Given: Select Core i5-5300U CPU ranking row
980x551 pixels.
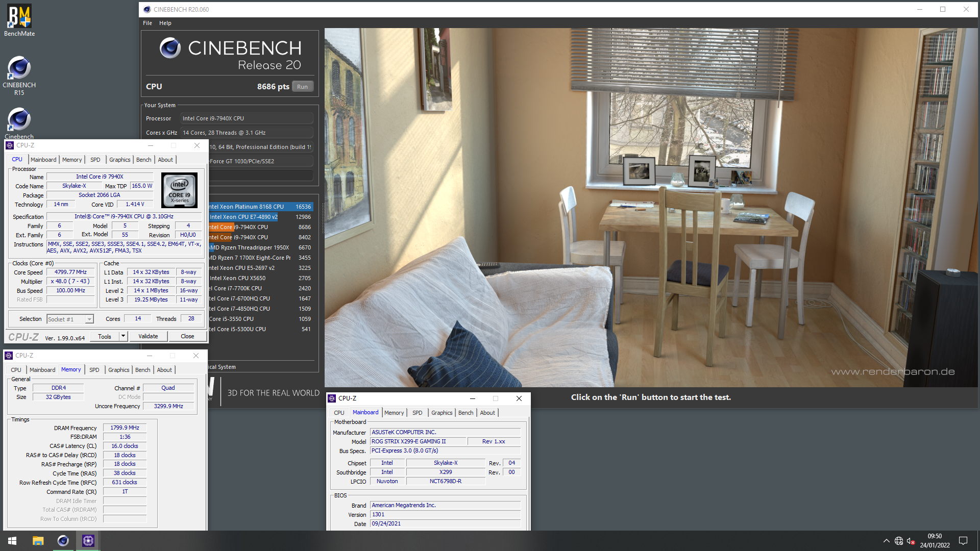Looking at the screenshot, I should point(261,329).
